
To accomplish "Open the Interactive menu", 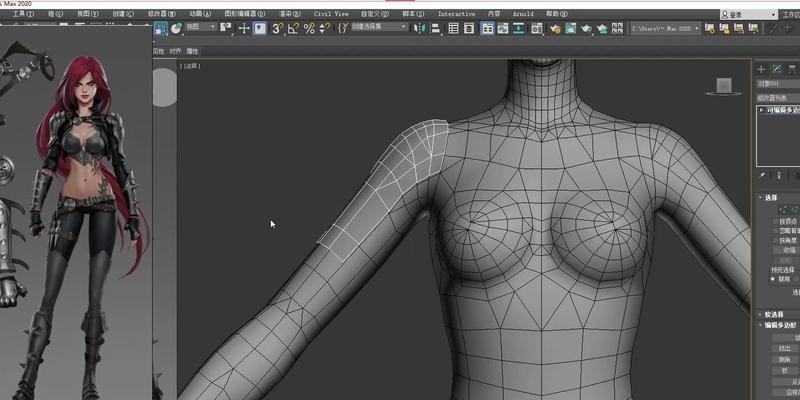I will [x=456, y=14].
